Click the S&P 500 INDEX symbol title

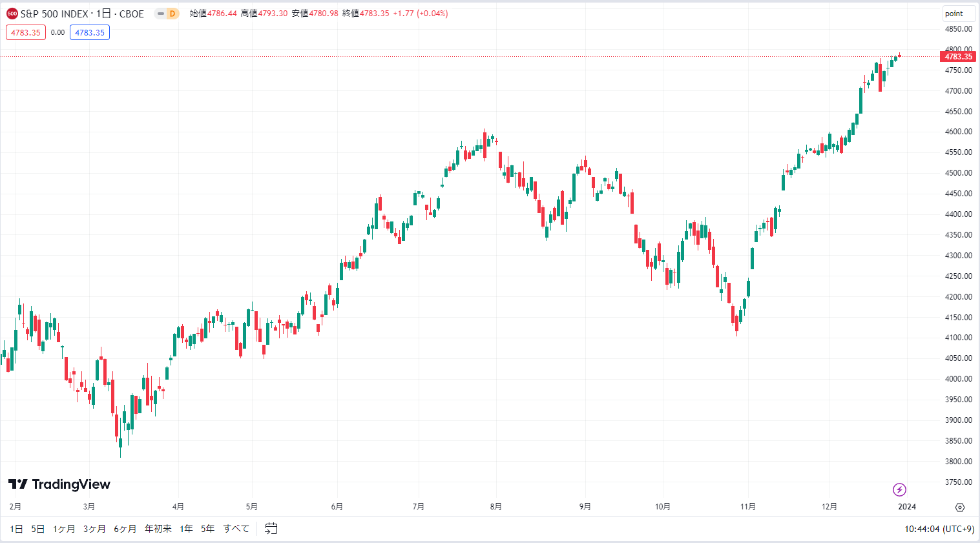click(x=82, y=14)
